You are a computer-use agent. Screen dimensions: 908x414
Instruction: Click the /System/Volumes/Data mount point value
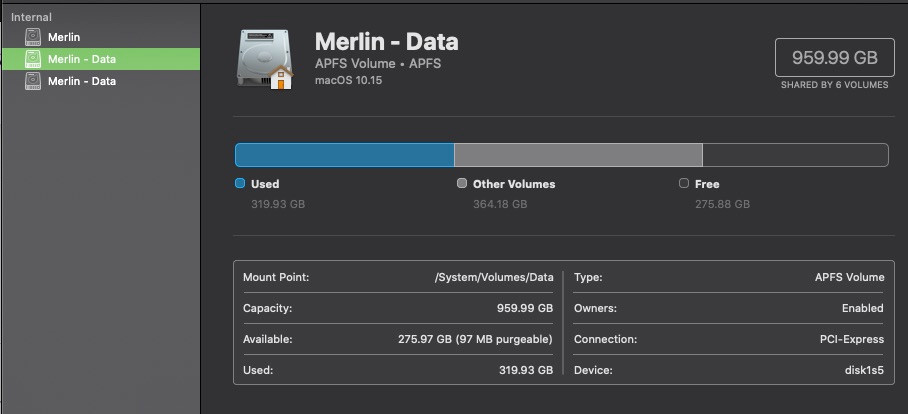point(493,278)
